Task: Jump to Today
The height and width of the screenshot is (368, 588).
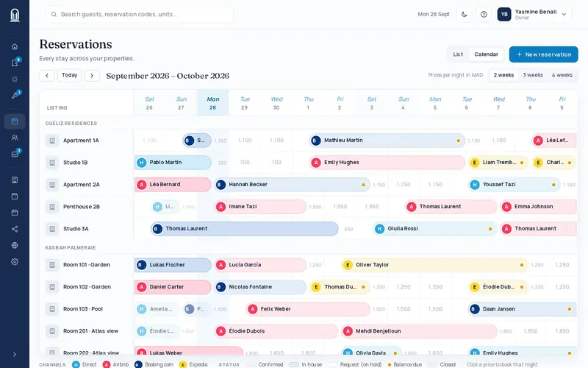Action: 69,75
